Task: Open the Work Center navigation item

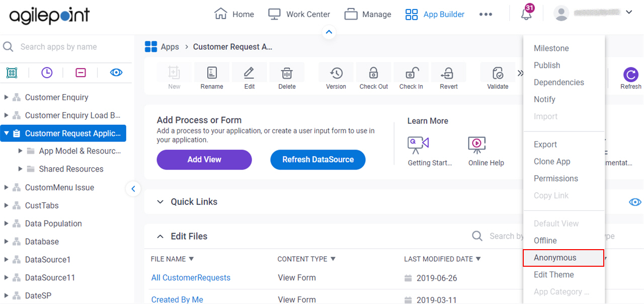Action: [x=299, y=14]
